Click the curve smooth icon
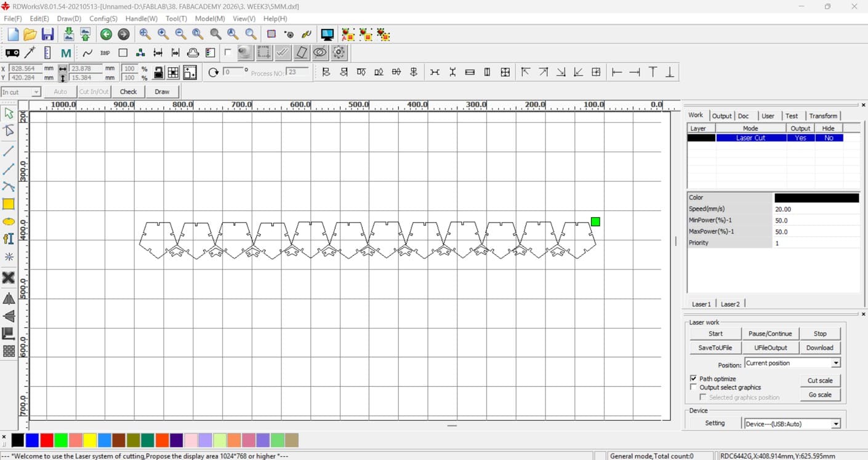The image size is (868, 460). point(87,53)
